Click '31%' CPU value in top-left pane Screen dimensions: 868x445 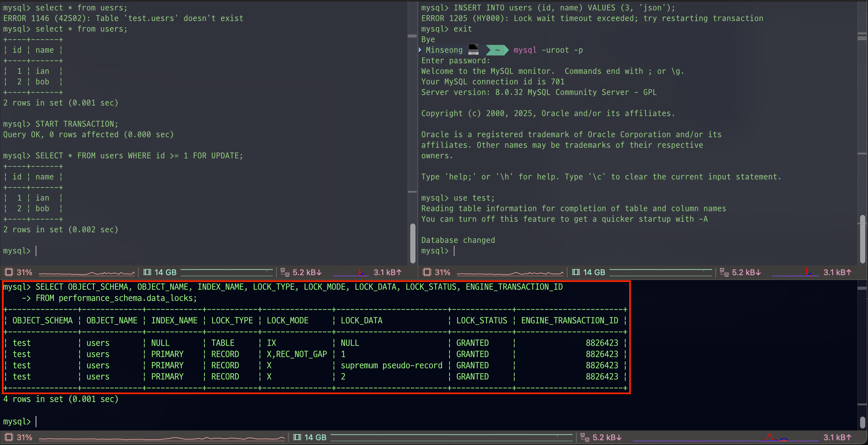(x=24, y=272)
